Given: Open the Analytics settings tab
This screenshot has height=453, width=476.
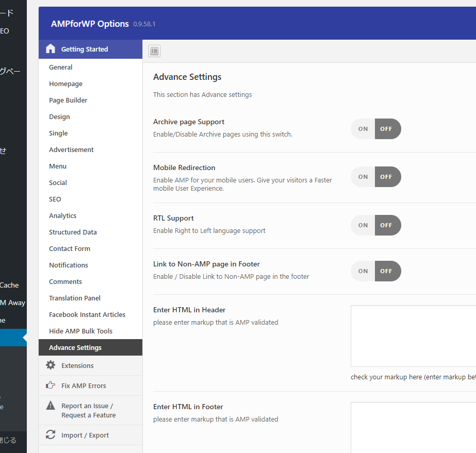Looking at the screenshot, I should pyautogui.click(x=90, y=216).
